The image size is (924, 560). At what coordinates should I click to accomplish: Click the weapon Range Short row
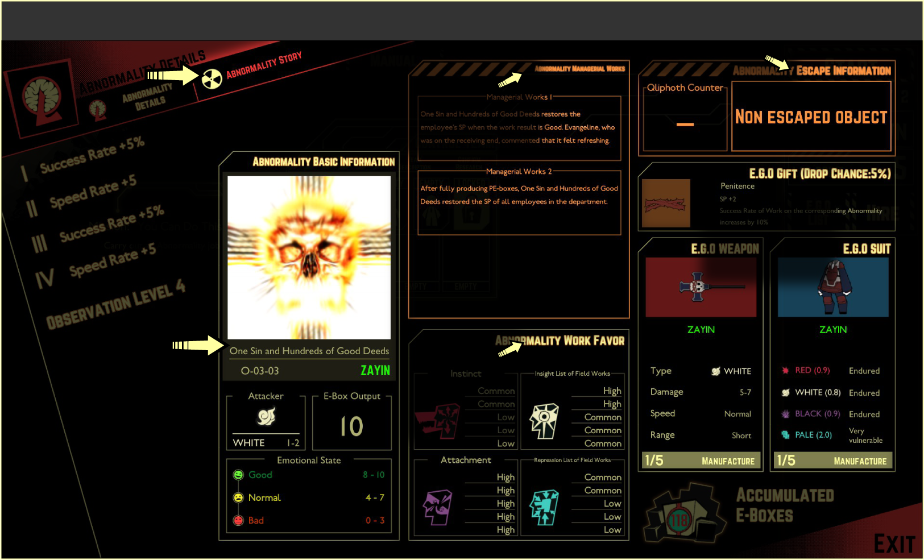701,435
